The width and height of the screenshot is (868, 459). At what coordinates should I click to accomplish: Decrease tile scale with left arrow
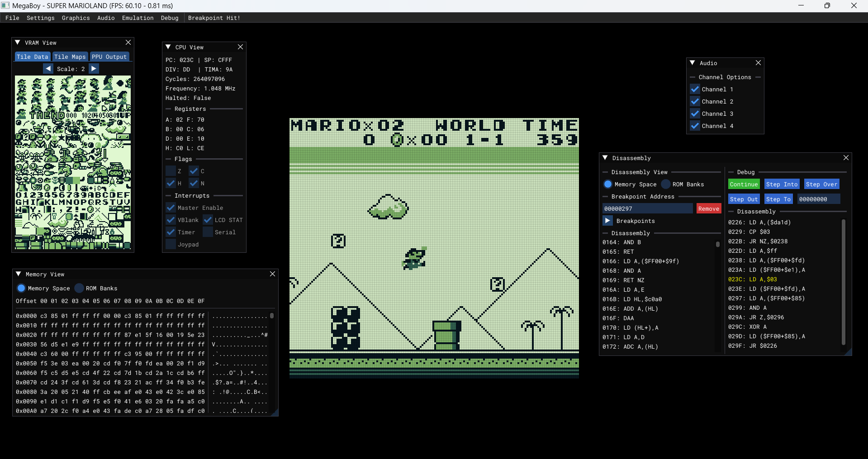(x=48, y=69)
